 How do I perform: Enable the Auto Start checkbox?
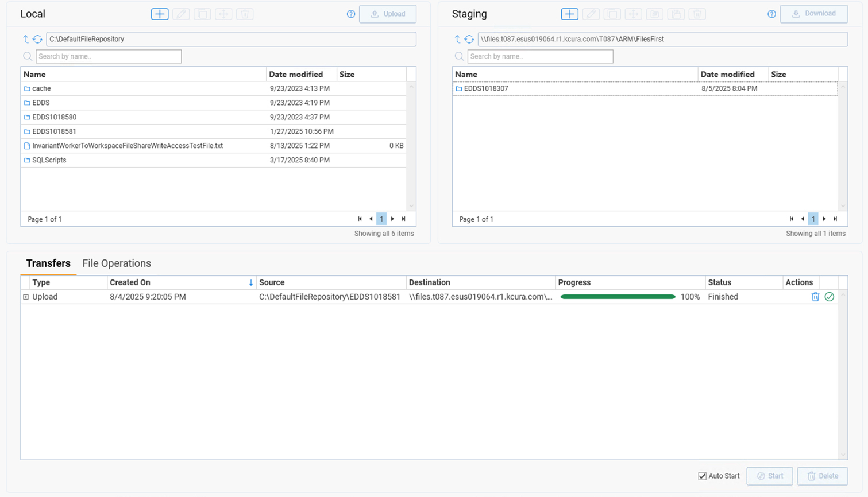[x=702, y=476]
